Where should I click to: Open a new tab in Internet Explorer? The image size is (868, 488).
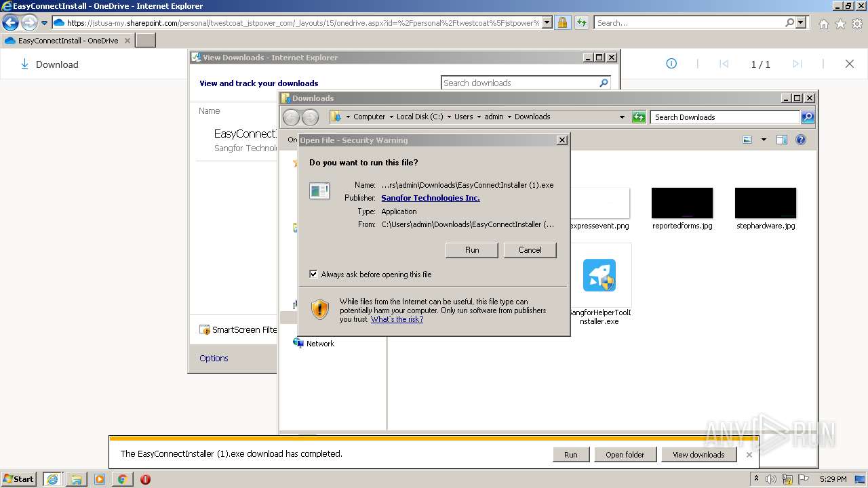tap(146, 41)
